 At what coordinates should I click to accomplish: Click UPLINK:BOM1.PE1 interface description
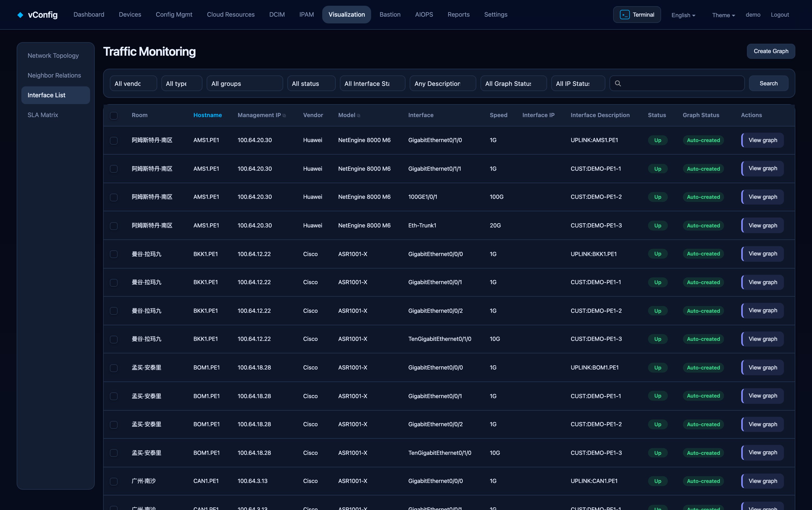coord(594,367)
